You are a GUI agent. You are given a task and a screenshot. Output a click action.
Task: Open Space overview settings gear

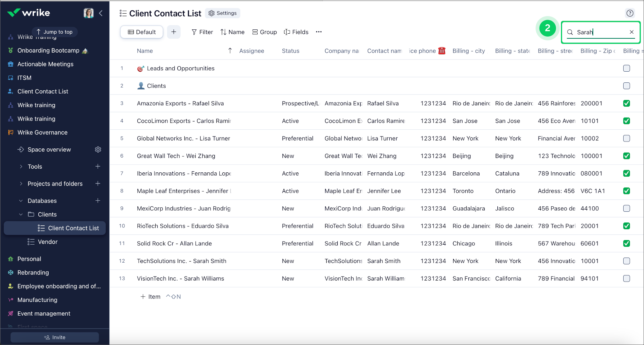coord(98,149)
